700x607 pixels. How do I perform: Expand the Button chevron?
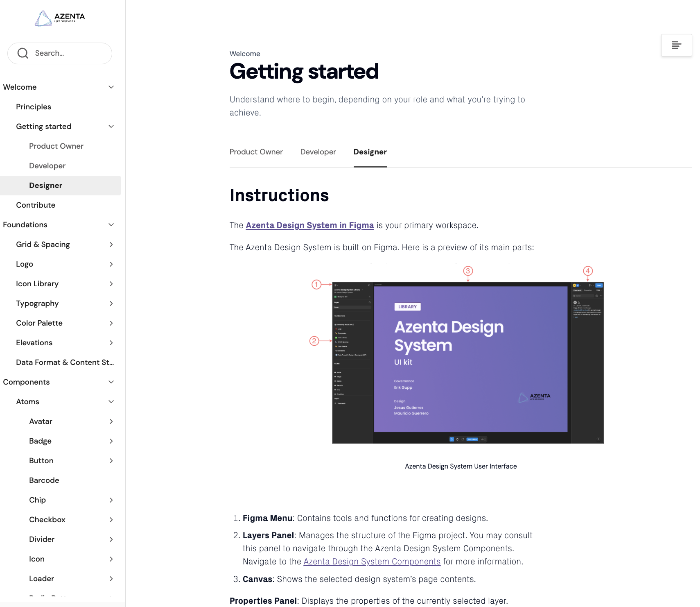tap(111, 461)
